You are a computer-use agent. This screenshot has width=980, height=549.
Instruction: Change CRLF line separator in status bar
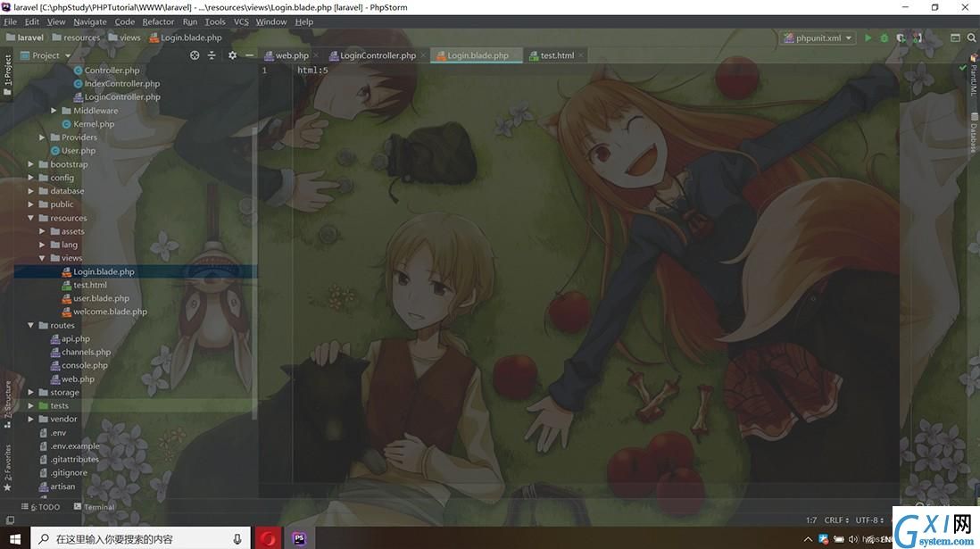tap(836, 520)
